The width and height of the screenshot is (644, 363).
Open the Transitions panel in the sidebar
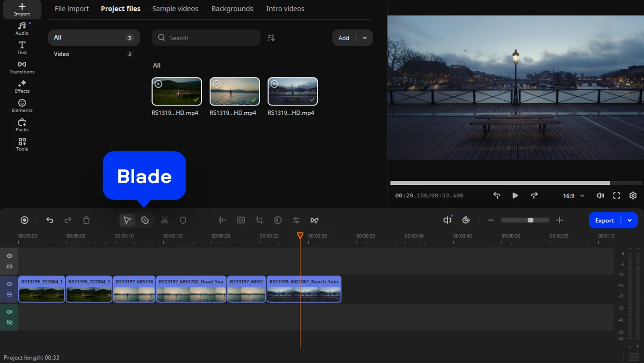tap(22, 67)
